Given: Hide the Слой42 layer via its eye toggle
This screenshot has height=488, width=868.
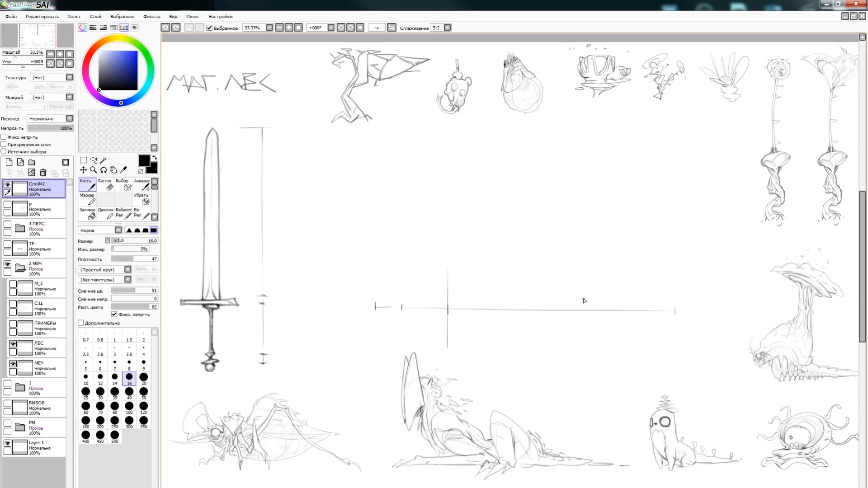Looking at the screenshot, I should [8, 184].
